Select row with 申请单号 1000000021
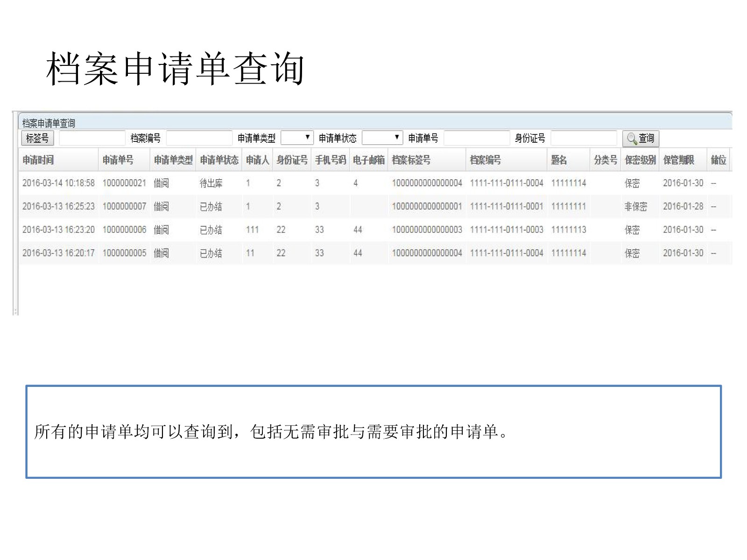The width and height of the screenshot is (747, 560). tap(124, 183)
